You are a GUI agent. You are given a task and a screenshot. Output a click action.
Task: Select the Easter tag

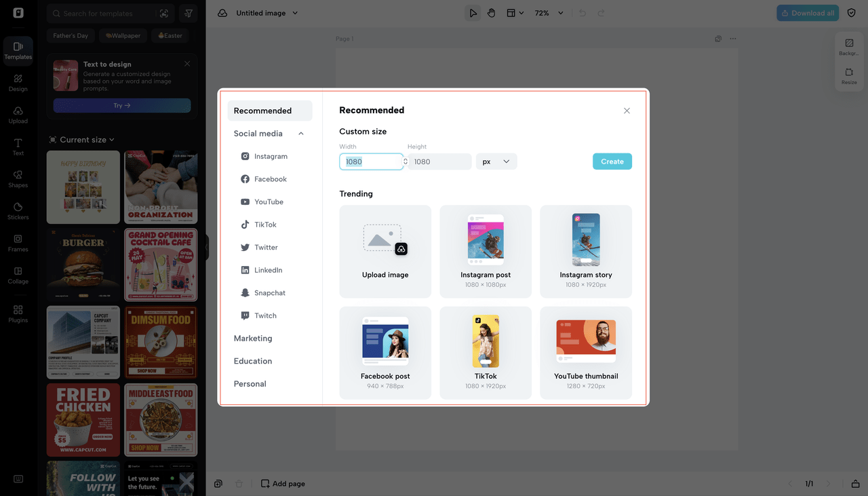pyautogui.click(x=170, y=35)
